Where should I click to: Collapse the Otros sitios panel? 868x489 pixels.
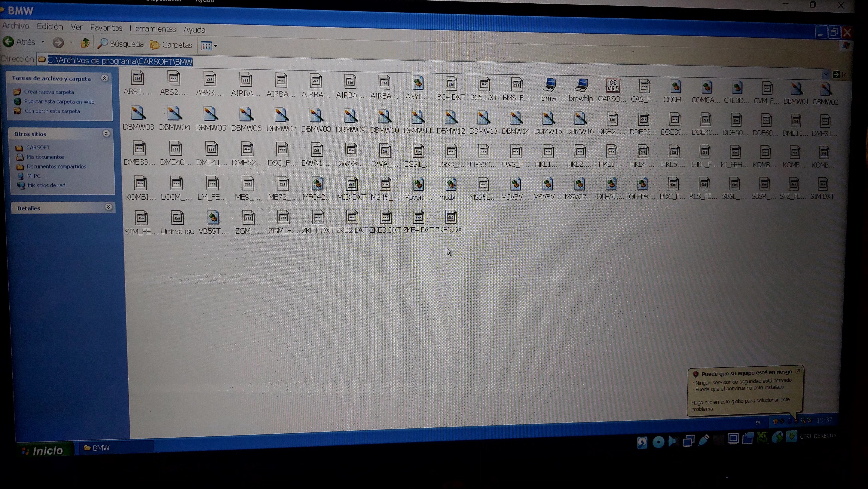click(106, 134)
